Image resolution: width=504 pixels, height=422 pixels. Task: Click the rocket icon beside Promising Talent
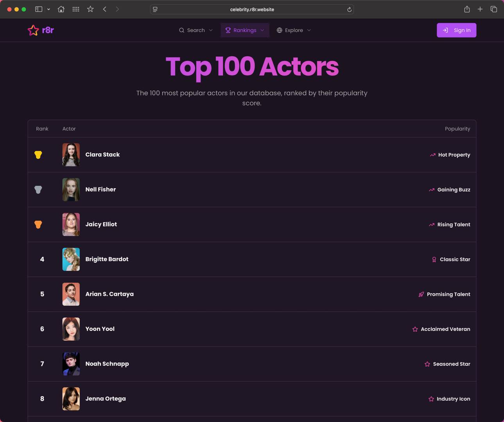click(421, 294)
